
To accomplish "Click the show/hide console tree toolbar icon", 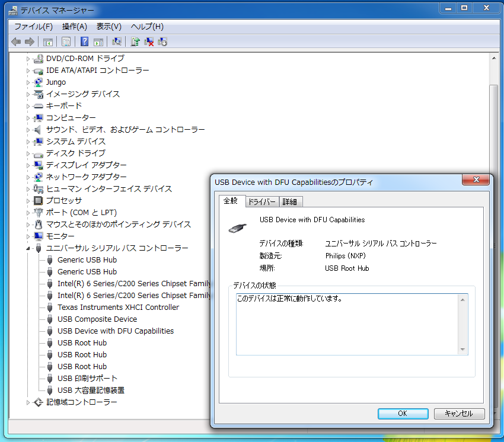I will tap(48, 41).
